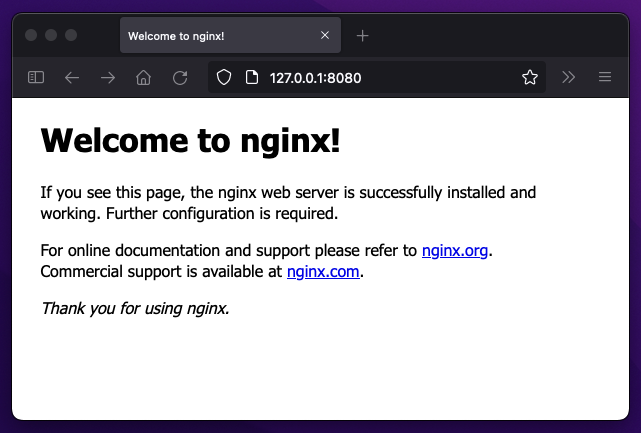Viewport: 641px width, 433px height.
Task: Click 'Further configuration is required.' text
Action: pos(222,214)
